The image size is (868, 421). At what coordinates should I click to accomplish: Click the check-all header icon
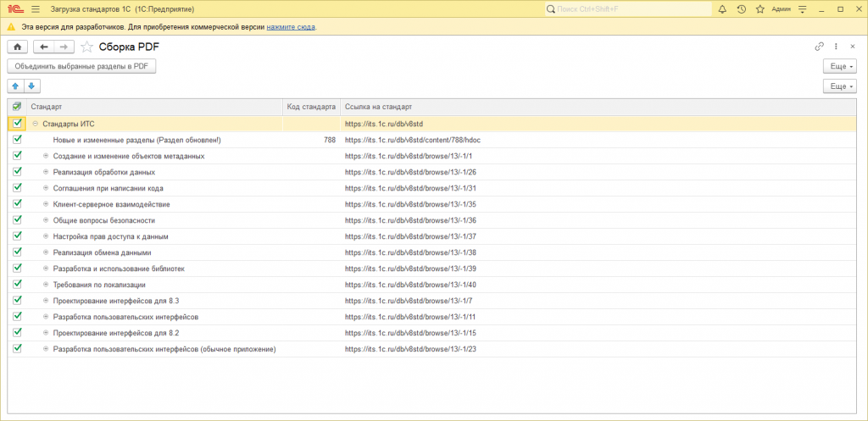click(17, 106)
